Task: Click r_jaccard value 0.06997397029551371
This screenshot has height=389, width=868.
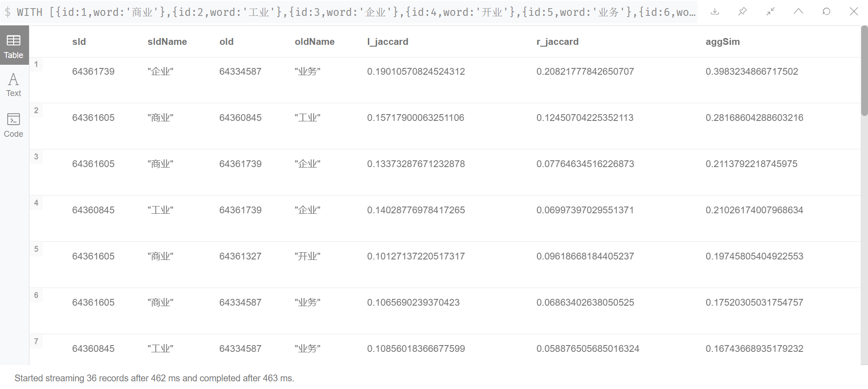Action: pos(585,210)
